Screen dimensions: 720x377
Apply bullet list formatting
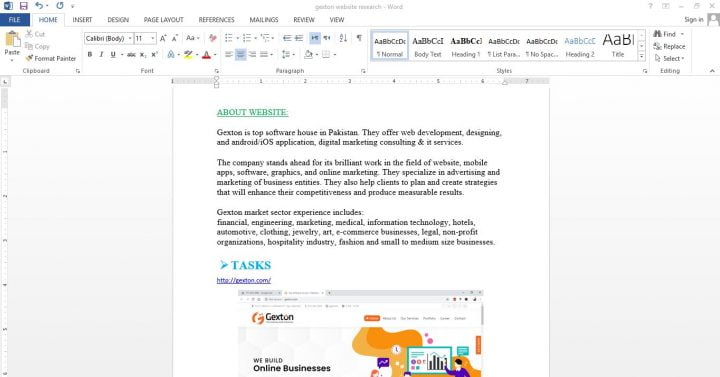click(x=229, y=38)
